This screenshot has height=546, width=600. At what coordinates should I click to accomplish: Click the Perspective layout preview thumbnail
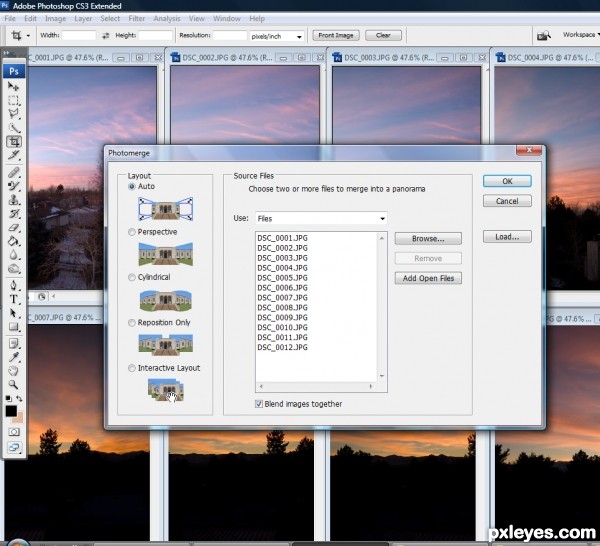pyautogui.click(x=165, y=254)
